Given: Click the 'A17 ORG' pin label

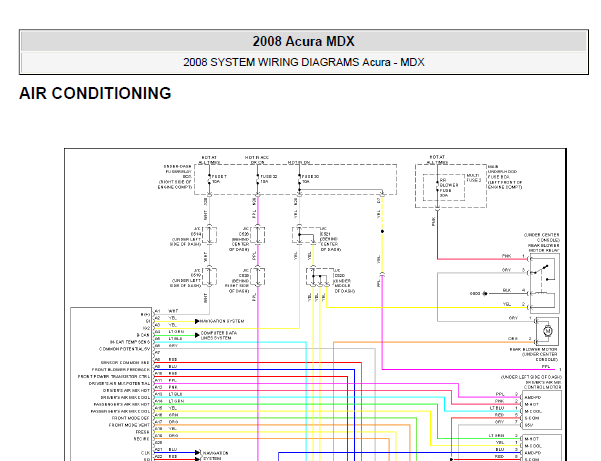Looking at the screenshot, I should click(x=167, y=422).
